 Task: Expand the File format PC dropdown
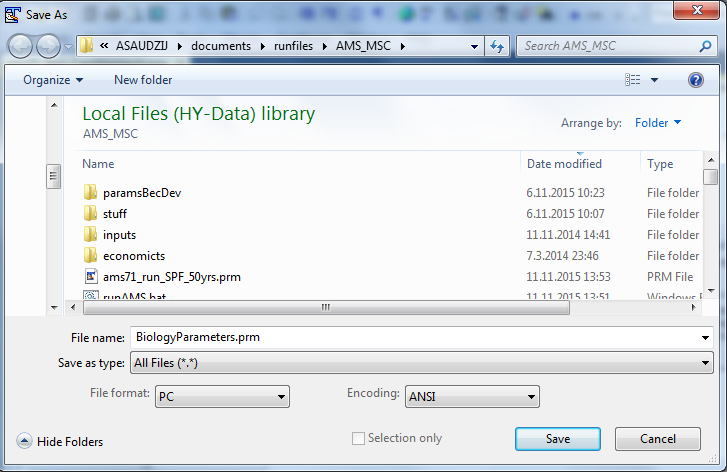tap(222, 396)
